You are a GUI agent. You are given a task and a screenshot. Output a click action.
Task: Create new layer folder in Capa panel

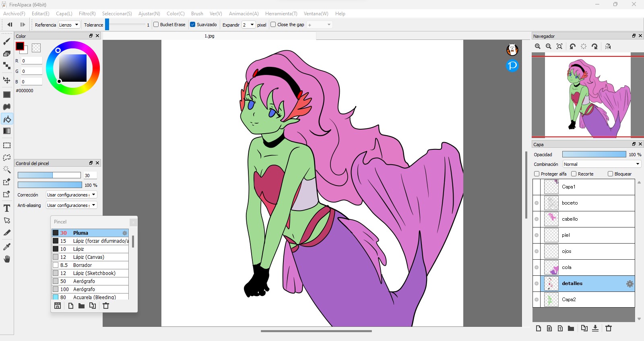pos(571,328)
